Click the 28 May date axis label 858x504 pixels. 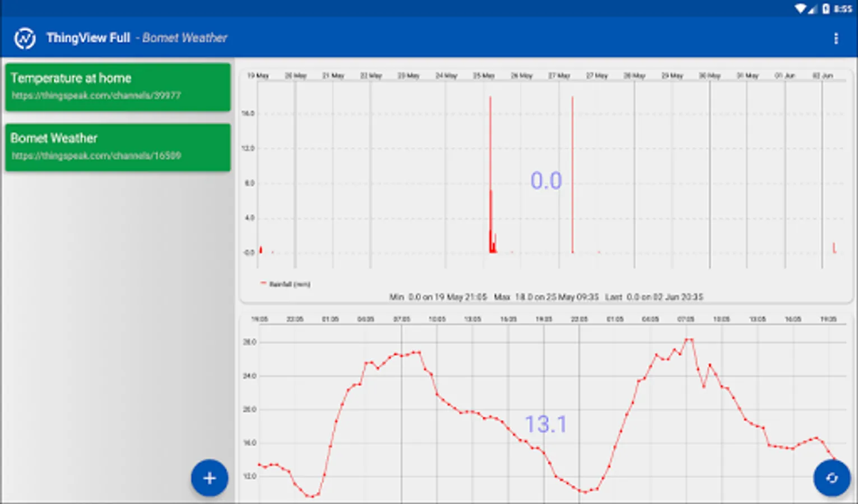tap(634, 76)
